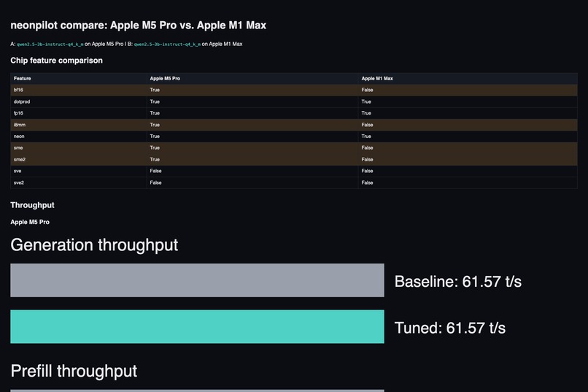The width and height of the screenshot is (588, 392).
Task: Click sme row's 'True' under Apple M5 Pro
Action: tap(155, 147)
